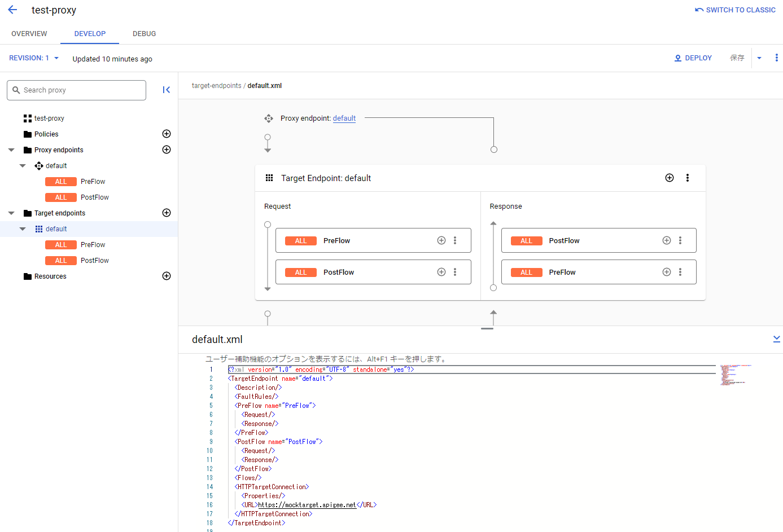Select Response PostFlow in diagram
This screenshot has height=532, width=783.
pos(599,240)
